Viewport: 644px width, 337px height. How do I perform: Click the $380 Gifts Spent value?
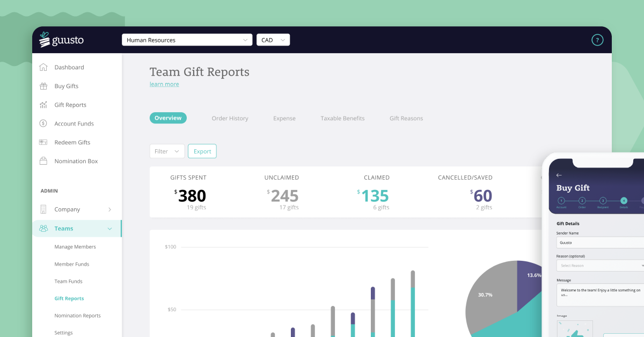coord(190,196)
